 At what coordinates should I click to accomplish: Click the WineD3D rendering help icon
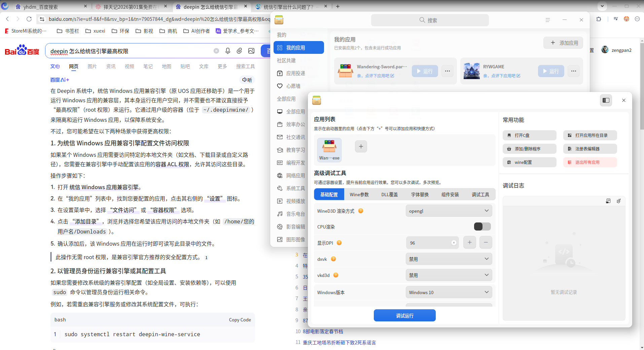tap(361, 211)
